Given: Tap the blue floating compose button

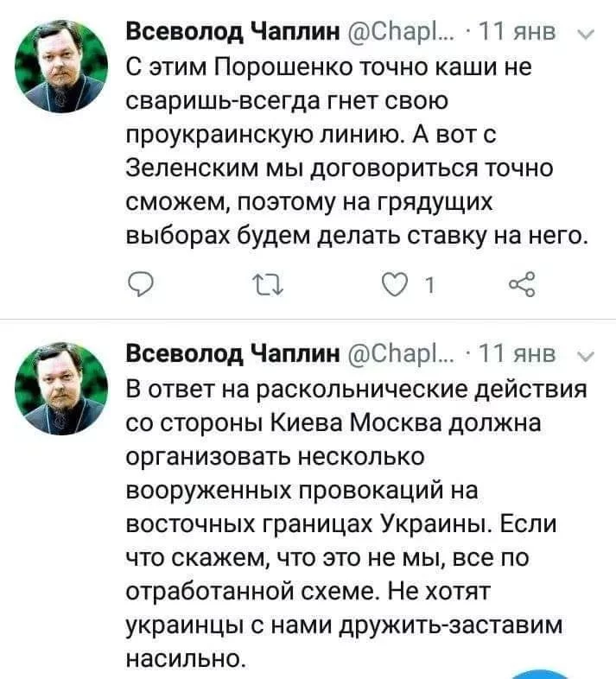Looking at the screenshot, I should (539, 673).
